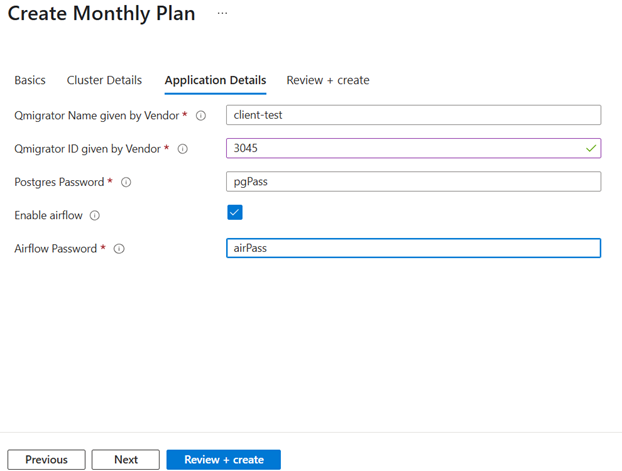Screen dimensions: 622x471
Task: Open the ellipsis menu beside Create Monthly Plan
Action: coord(222,14)
